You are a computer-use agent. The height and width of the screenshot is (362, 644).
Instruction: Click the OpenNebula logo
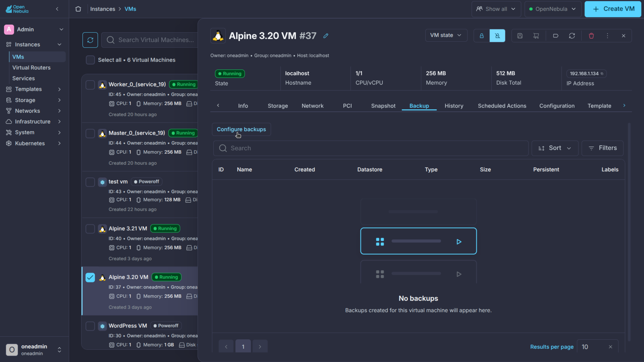click(x=17, y=9)
